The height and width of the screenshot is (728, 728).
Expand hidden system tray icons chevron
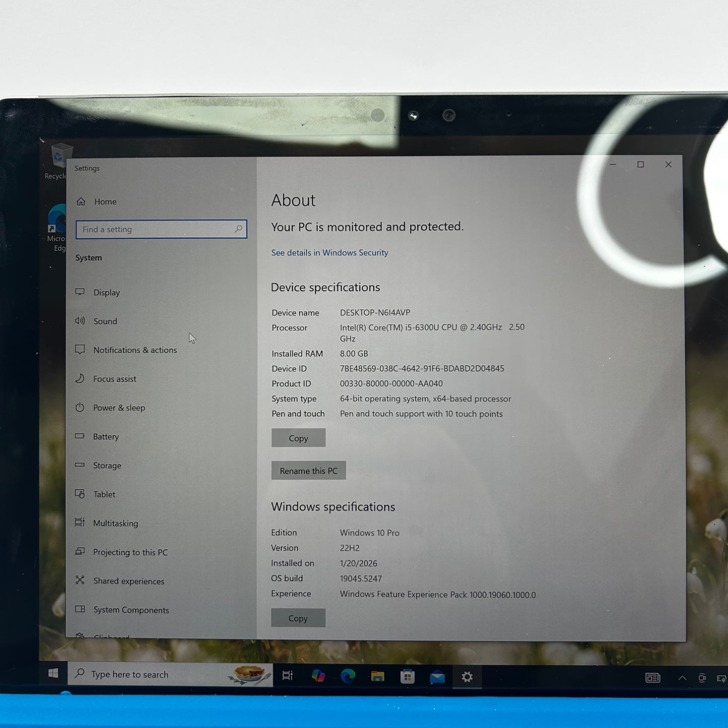682,678
